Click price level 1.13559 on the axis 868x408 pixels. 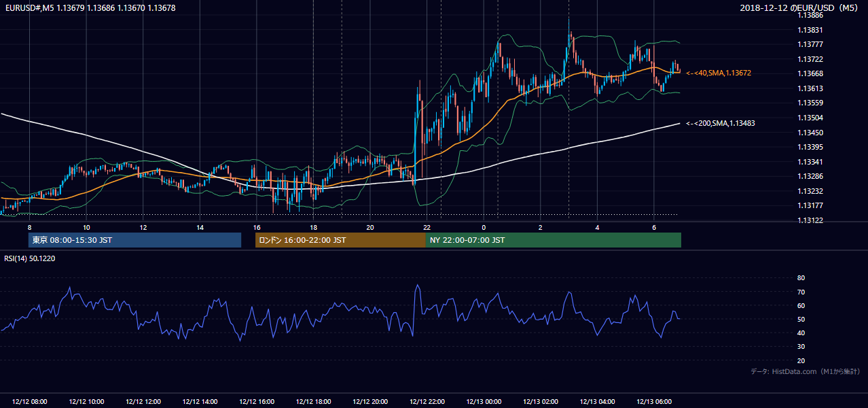pos(811,103)
